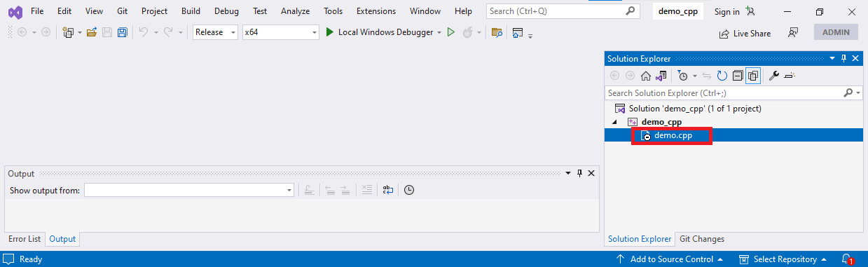
Task: Click the Send Feedback person icon
Action: click(x=793, y=33)
